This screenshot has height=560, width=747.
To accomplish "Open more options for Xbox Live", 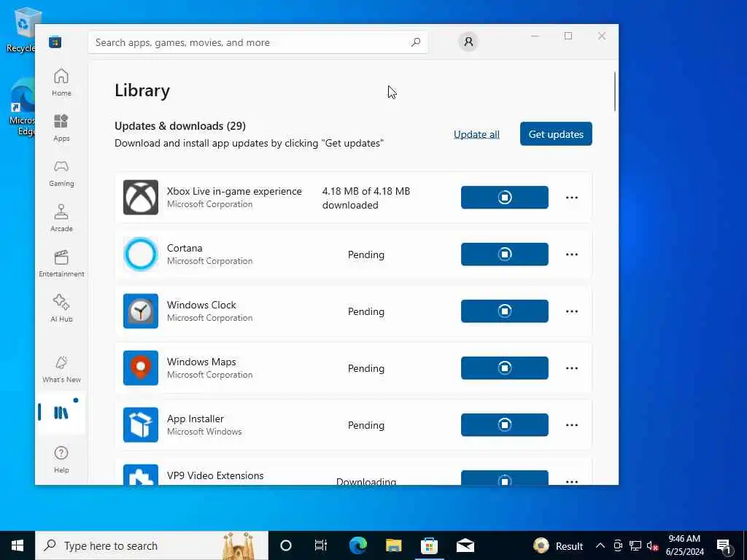I will [572, 197].
